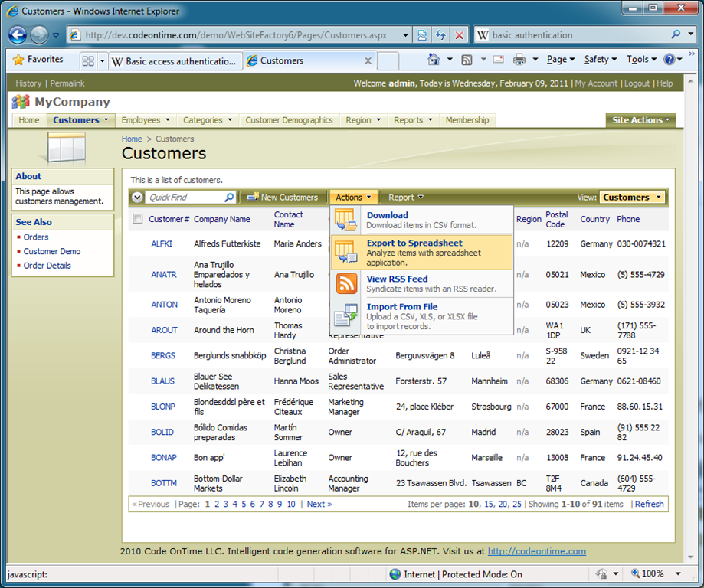Open the Report dropdown in grid toolbar
Image resolution: width=704 pixels, height=588 pixels.
coord(406,198)
